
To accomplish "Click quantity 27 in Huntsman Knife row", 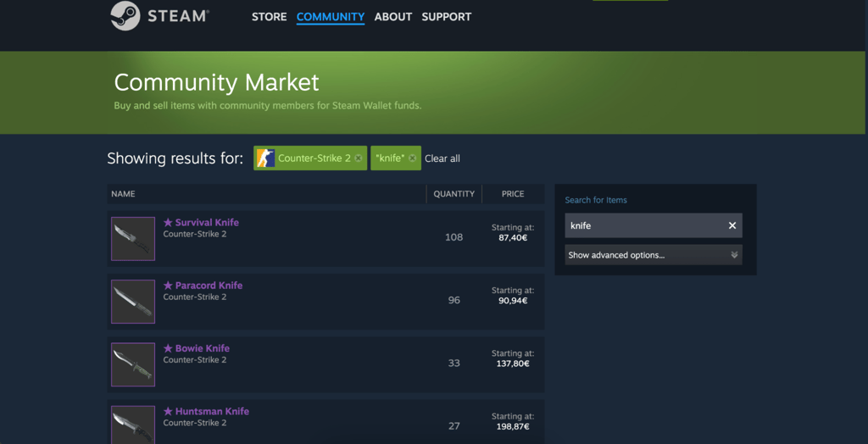I will pos(454,426).
